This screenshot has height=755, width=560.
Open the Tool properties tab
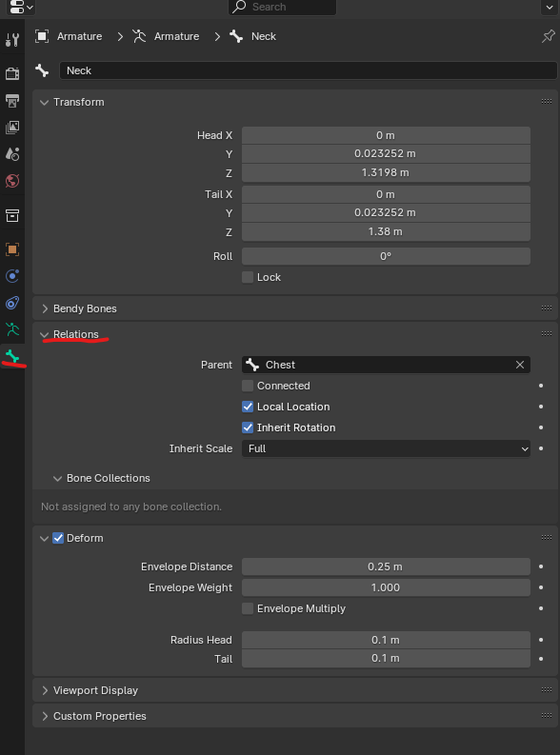pos(12,39)
